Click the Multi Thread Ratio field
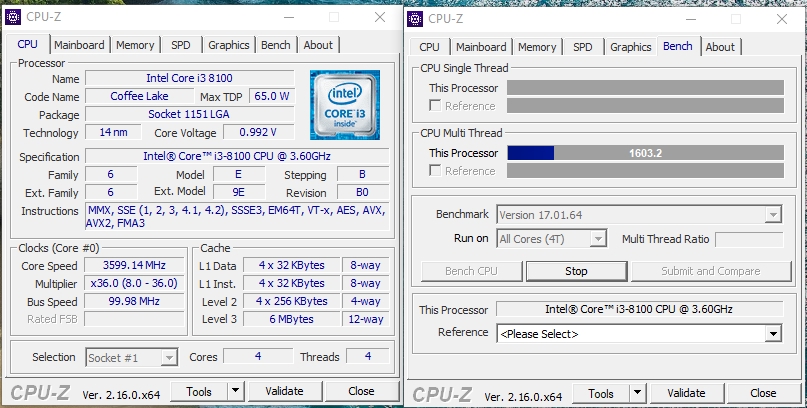The image size is (807, 408). (749, 239)
